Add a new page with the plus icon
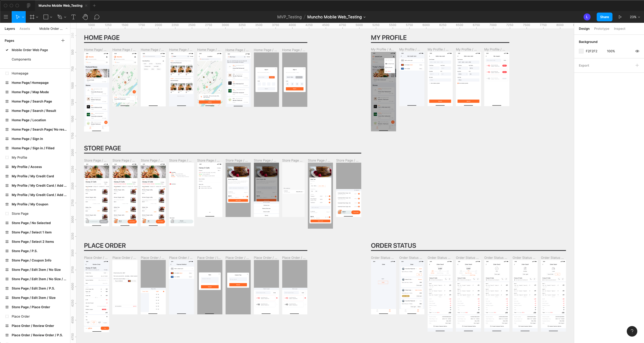644x343 pixels. (63, 40)
